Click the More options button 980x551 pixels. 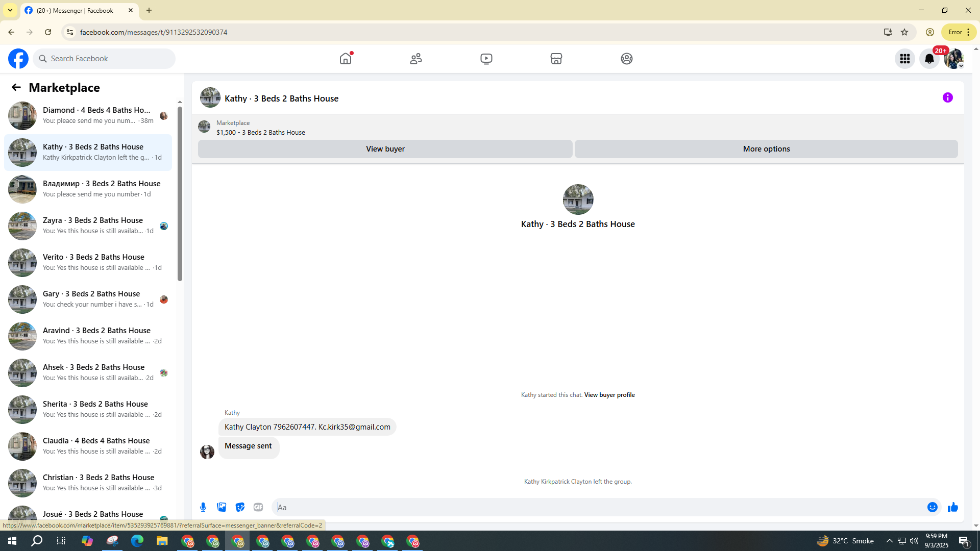pos(766,149)
